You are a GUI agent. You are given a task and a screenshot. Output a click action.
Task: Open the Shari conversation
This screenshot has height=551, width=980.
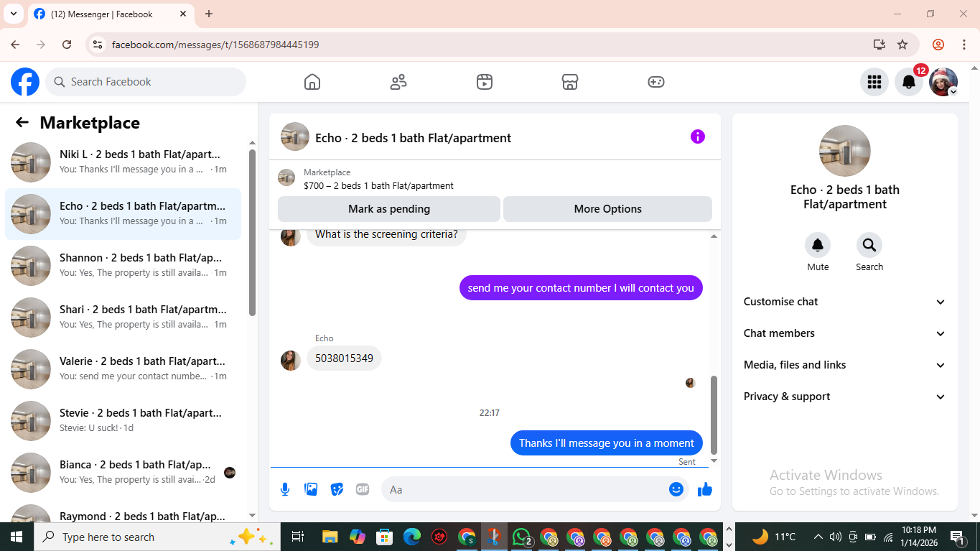123,318
